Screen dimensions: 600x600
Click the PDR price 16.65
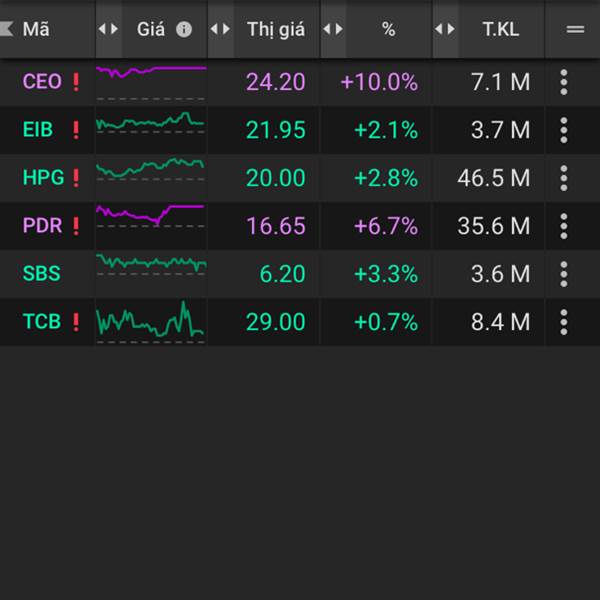click(276, 226)
